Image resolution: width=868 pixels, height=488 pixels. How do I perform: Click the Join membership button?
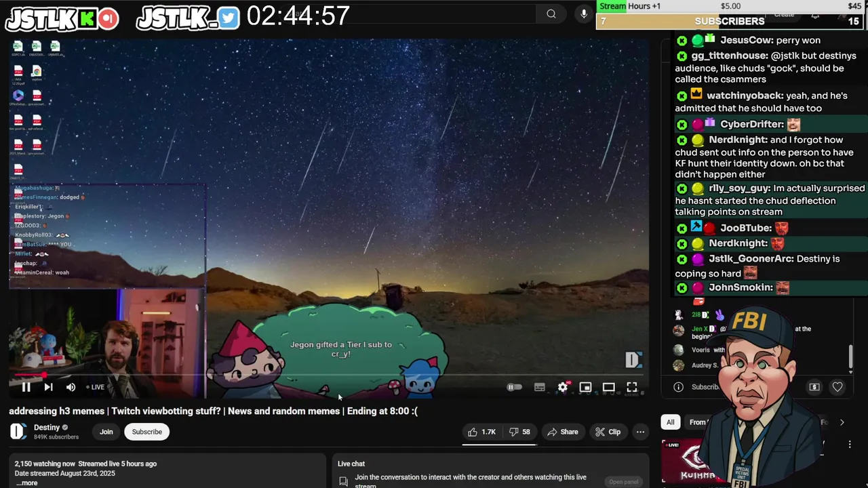(106, 432)
